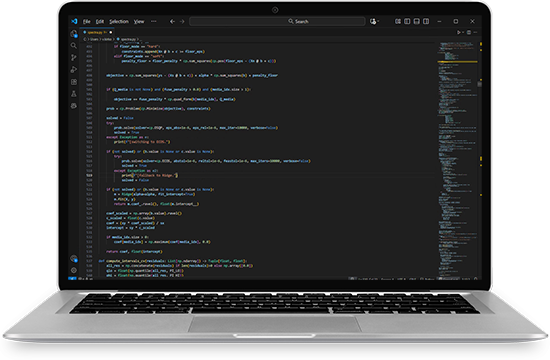This screenshot has width=550, height=360.
Task: Click the 'objective = cp.sum_squares' line
Action: [x=192, y=75]
